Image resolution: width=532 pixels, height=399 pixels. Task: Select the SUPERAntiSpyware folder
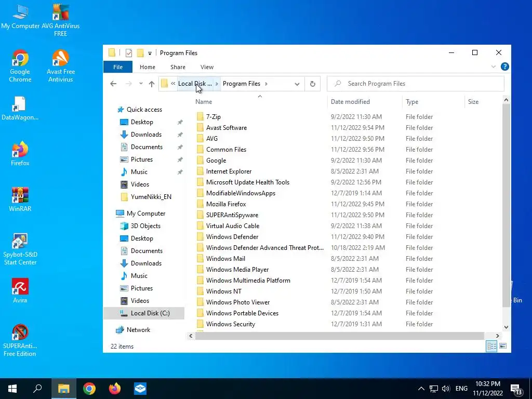click(x=232, y=215)
